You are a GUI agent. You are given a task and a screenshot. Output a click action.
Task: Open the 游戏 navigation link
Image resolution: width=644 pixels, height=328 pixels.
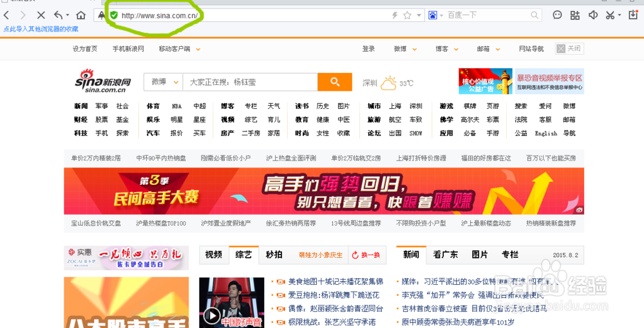[446, 106]
